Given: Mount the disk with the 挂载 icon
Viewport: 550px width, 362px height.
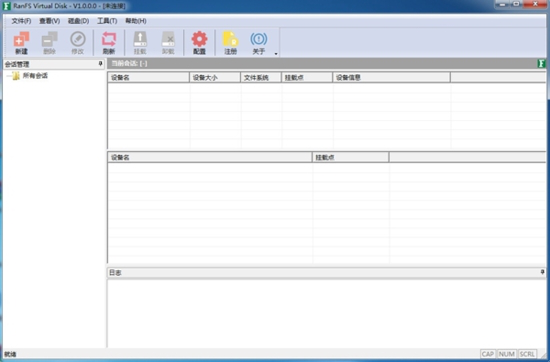Looking at the screenshot, I should click(x=140, y=42).
